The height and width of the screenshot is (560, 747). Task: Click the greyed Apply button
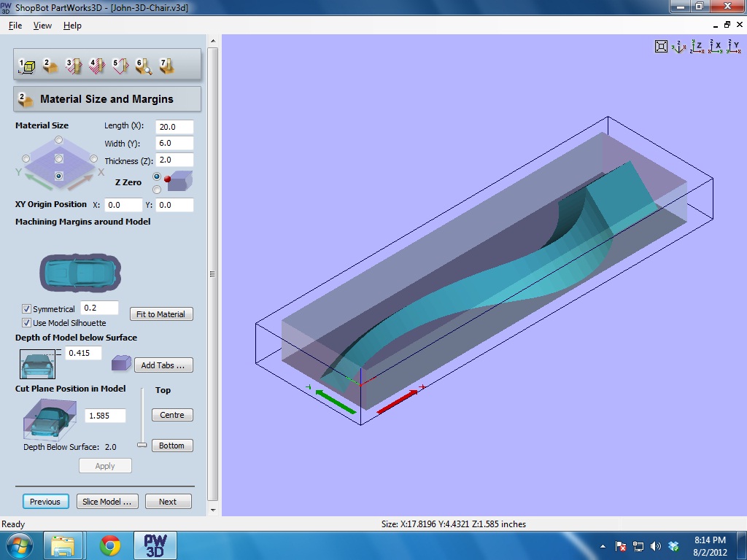105,466
